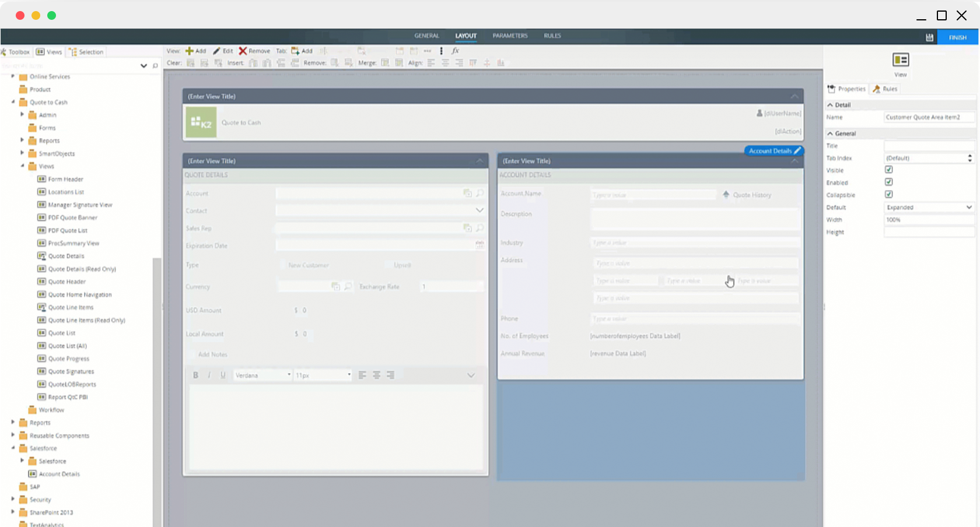The width and height of the screenshot is (980, 527).
Task: Expand the Admin folder
Action: click(x=22, y=115)
